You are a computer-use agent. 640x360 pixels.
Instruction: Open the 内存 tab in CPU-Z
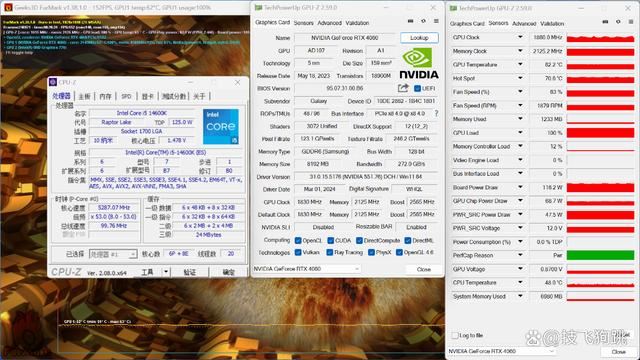[105, 96]
